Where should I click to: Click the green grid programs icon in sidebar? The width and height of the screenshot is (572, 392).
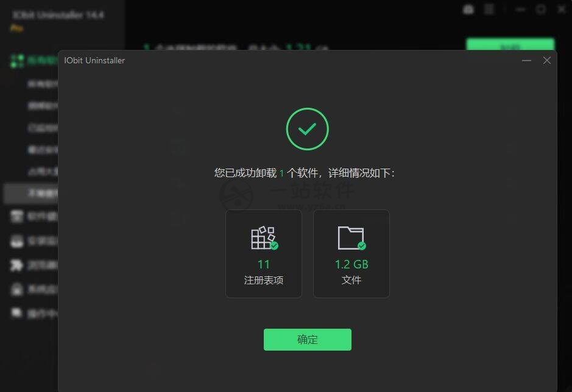point(17,61)
